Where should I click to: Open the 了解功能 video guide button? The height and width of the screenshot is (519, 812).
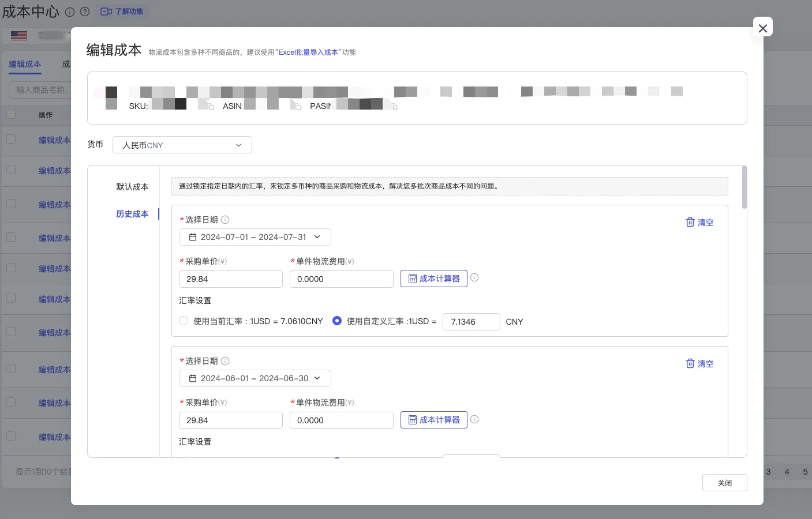(122, 12)
